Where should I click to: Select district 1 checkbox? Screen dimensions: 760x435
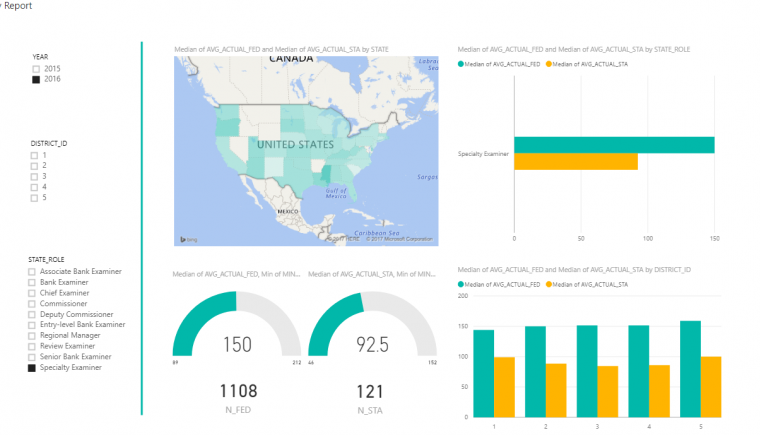click(x=34, y=156)
